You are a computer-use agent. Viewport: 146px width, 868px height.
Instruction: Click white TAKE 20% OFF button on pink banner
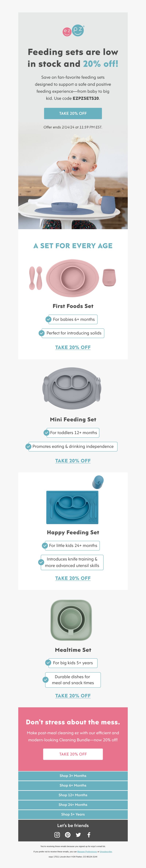pos(73,754)
